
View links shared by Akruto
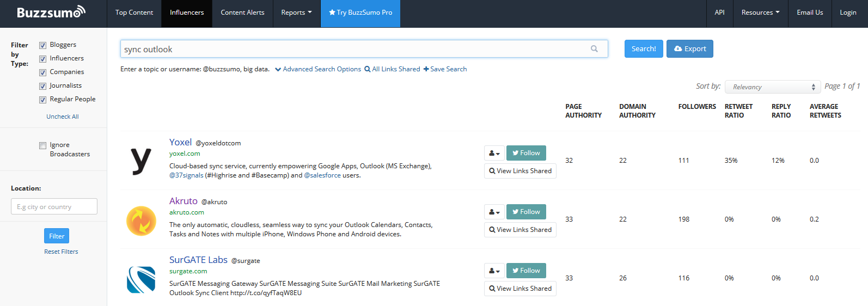coord(520,230)
